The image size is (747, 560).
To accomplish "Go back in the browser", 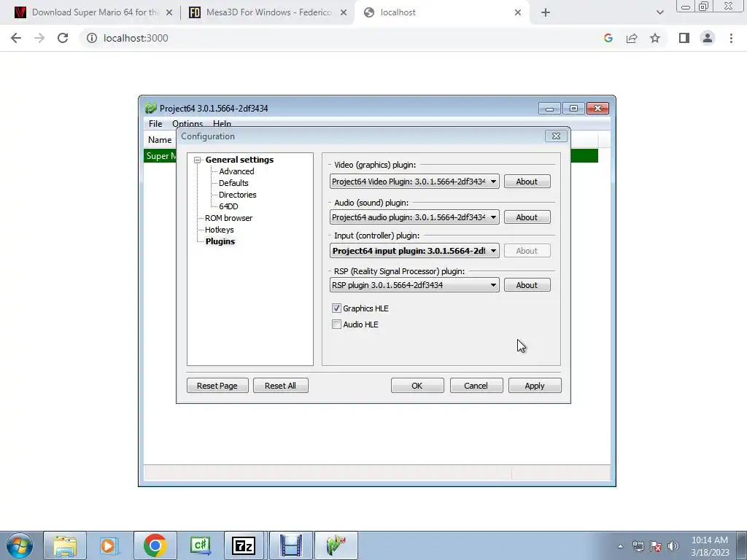I will point(16,38).
